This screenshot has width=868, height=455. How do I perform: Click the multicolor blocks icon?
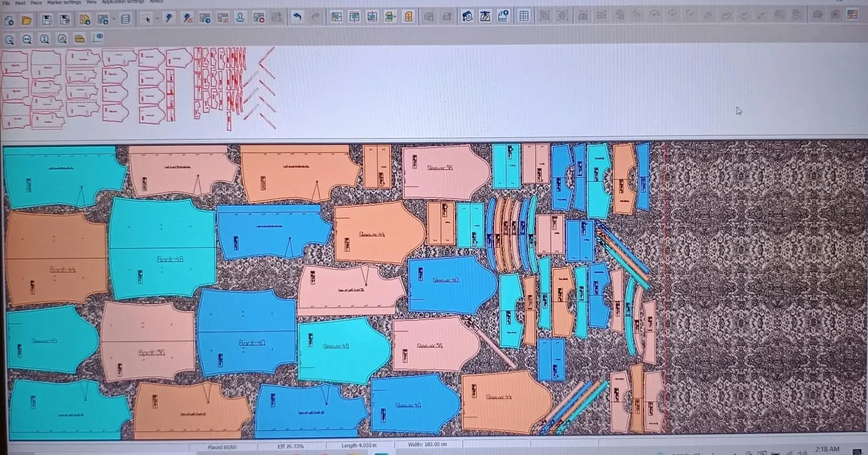[x=852, y=14]
